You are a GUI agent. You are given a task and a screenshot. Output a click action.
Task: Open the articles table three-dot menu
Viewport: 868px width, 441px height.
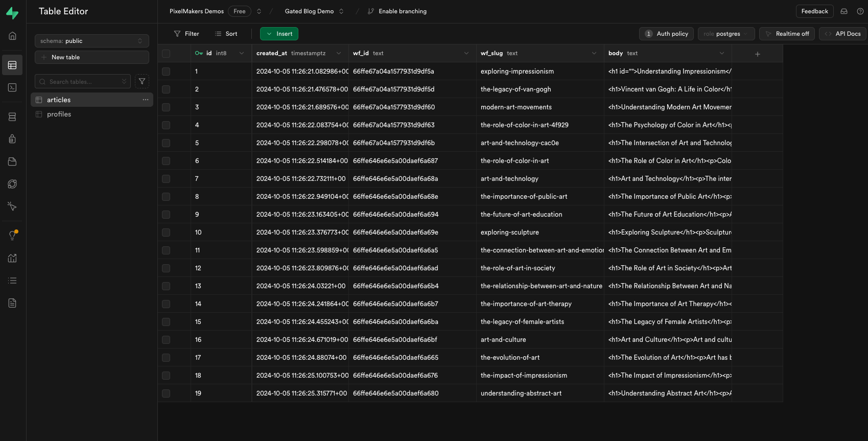pos(146,100)
